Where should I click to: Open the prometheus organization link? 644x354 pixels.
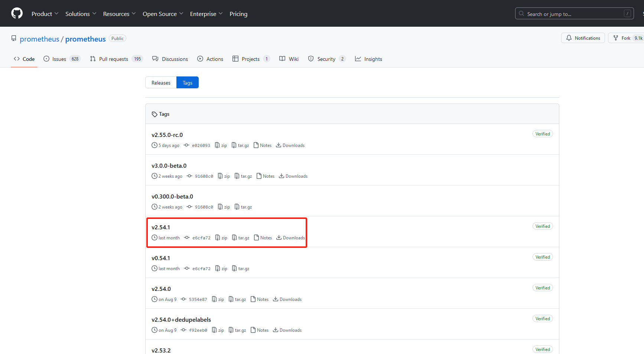(x=39, y=39)
